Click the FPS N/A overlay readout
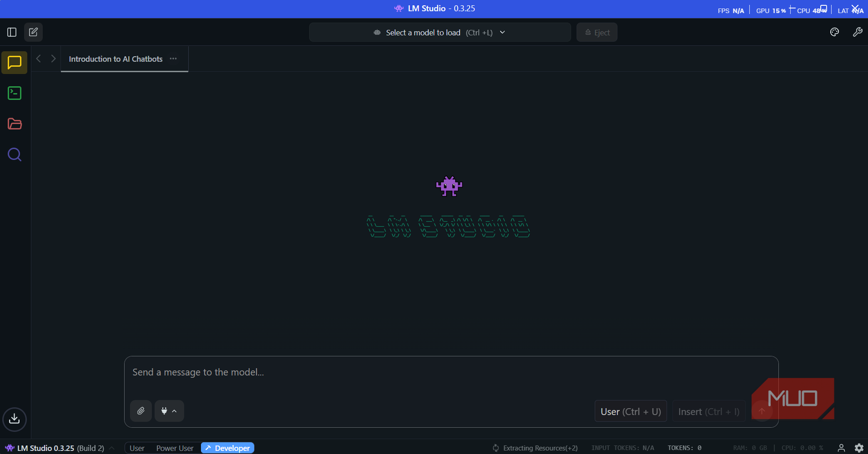Viewport: 868px width, 454px height. [731, 11]
